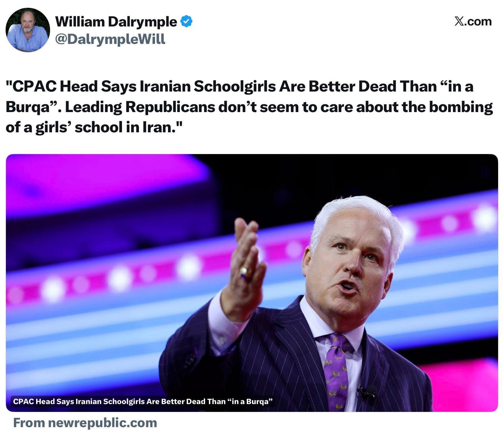Click the X.com label text
The height and width of the screenshot is (443, 504).
coord(473,21)
